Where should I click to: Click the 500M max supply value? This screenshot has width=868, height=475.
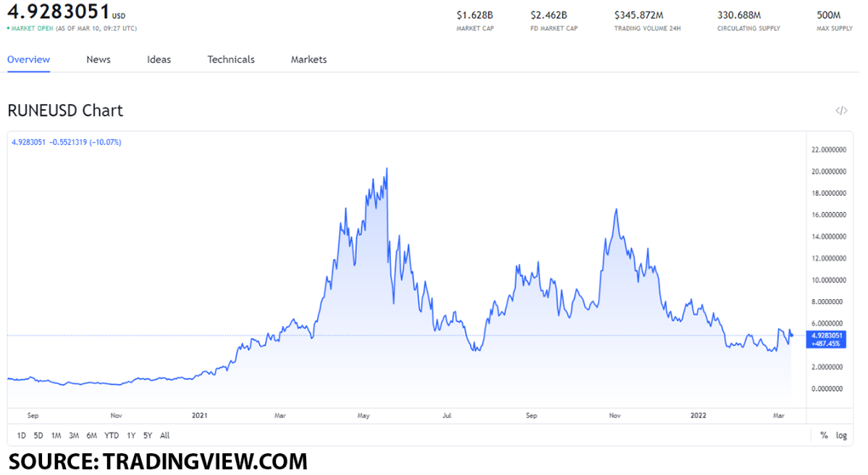[x=829, y=15]
